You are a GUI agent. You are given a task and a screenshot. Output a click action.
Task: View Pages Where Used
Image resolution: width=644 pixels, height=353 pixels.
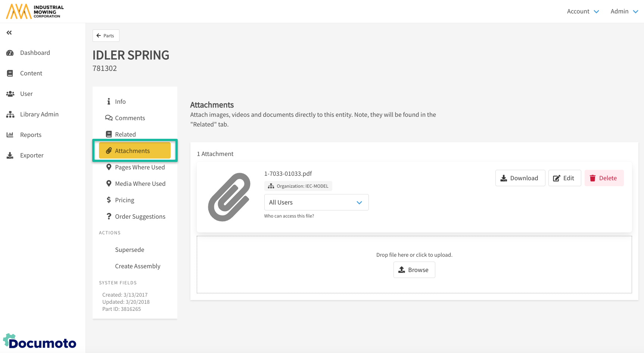pos(140,168)
